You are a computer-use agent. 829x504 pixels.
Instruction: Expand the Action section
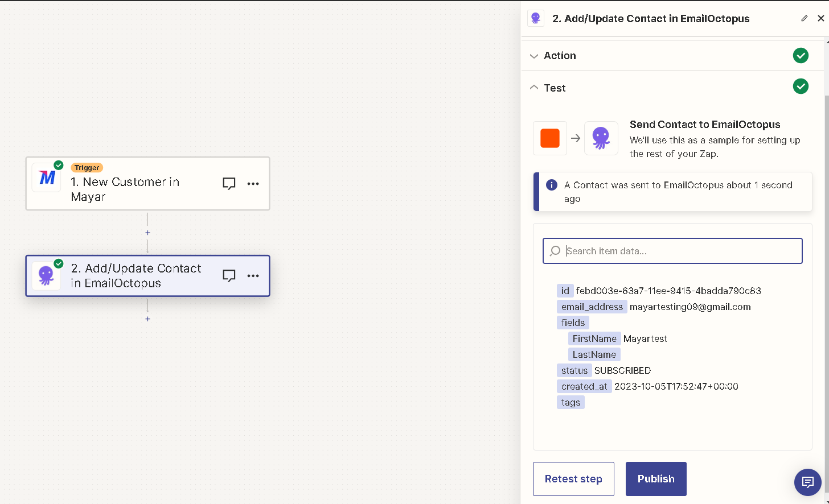[672, 56]
